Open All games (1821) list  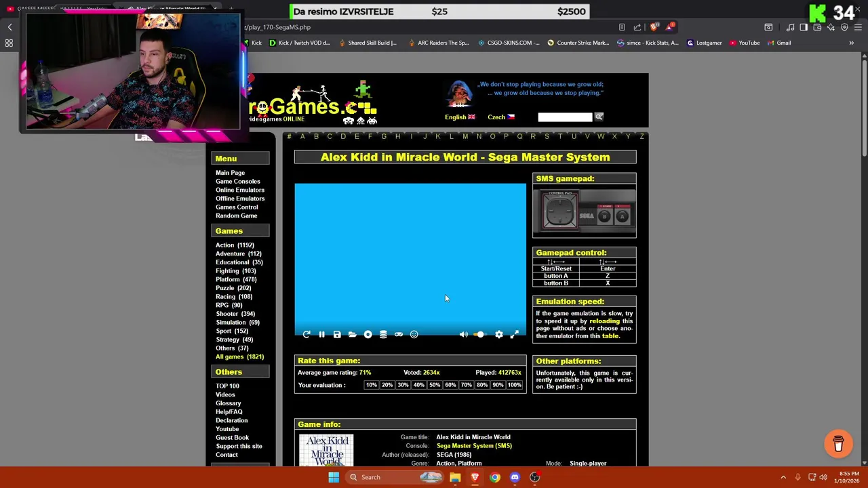[x=239, y=357]
